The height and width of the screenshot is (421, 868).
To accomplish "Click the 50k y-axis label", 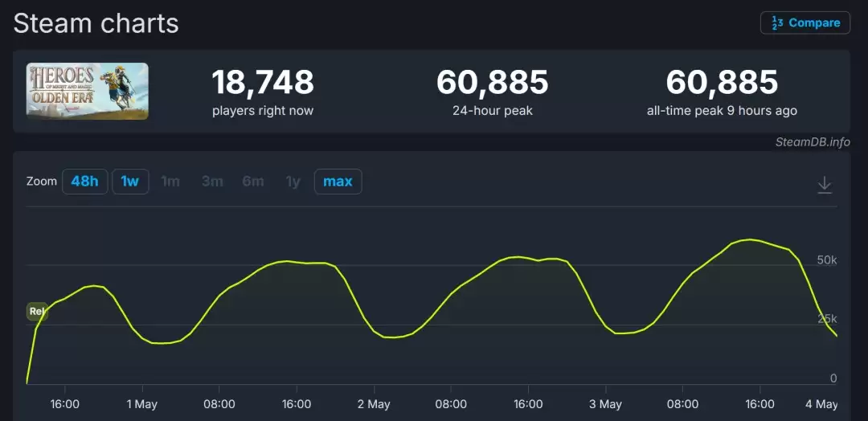I will pos(827,260).
